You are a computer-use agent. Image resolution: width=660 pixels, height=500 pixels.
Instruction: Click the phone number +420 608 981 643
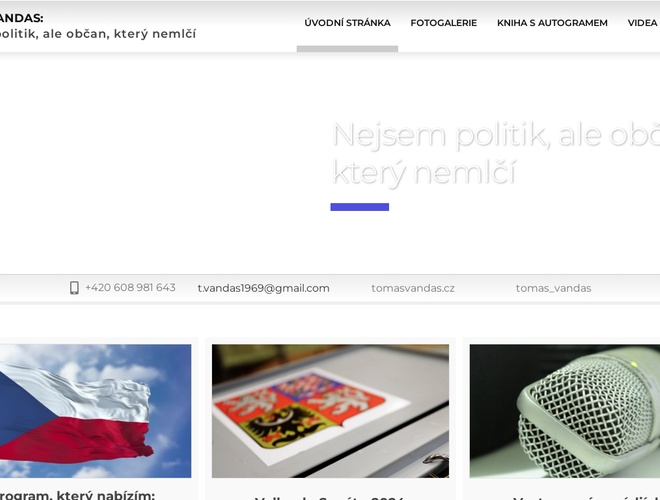[x=130, y=287]
